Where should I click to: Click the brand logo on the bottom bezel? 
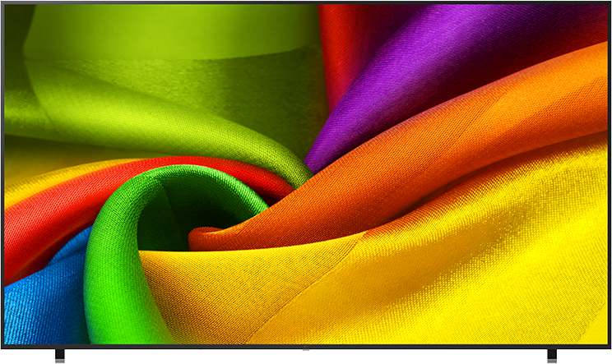[x=306, y=347]
